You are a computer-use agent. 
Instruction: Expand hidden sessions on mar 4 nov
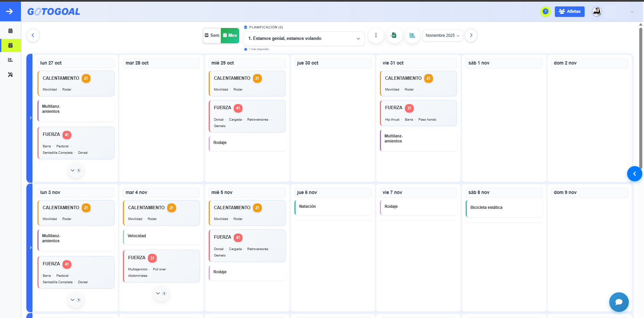(161, 294)
